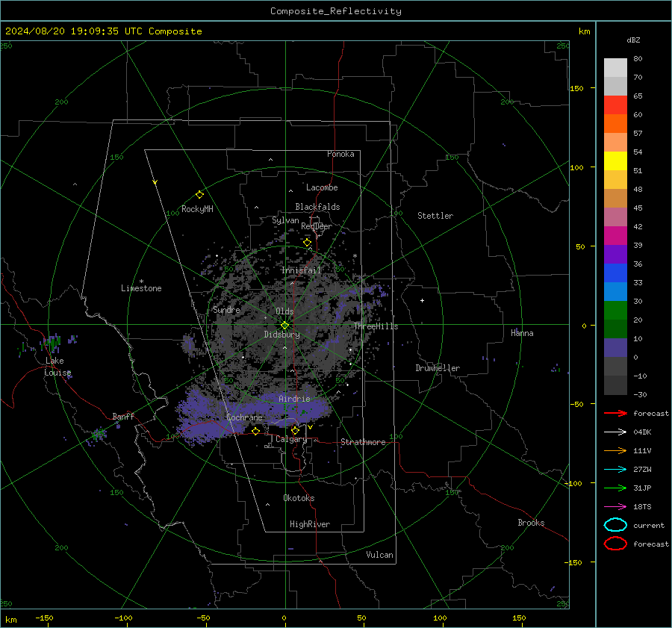Click the Lacombe city label
Image resolution: width=672 pixels, height=628 pixels.
tap(322, 187)
